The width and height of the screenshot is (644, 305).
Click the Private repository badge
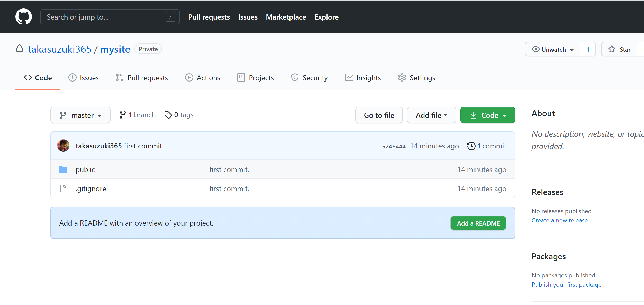point(148,49)
